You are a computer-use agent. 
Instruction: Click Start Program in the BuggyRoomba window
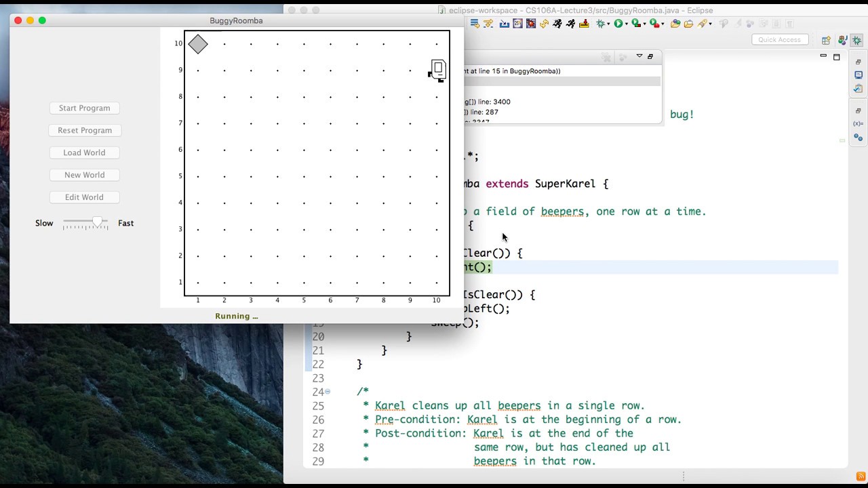click(84, 108)
